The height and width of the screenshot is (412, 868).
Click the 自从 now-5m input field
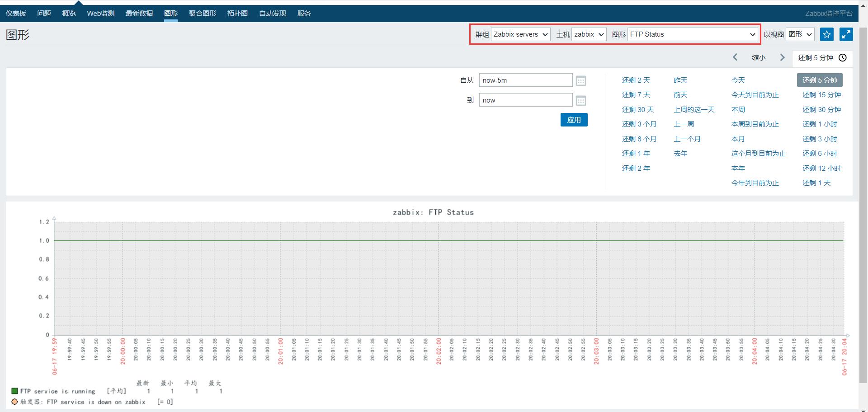coord(526,80)
